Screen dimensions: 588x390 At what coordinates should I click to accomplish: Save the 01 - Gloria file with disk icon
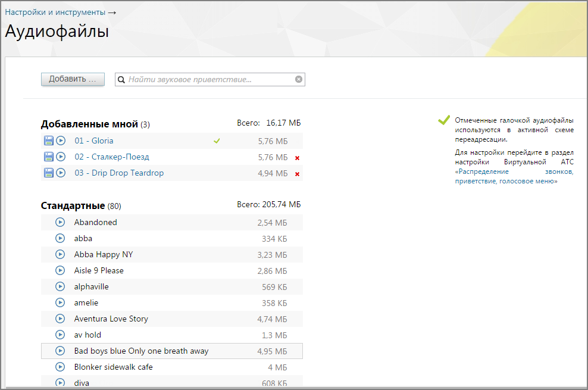pos(49,141)
